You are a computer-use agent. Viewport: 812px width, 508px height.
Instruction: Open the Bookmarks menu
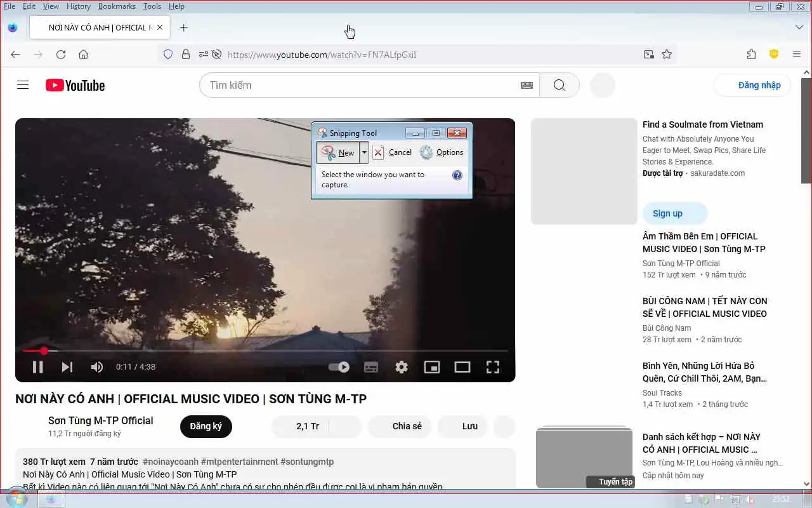pyautogui.click(x=117, y=6)
